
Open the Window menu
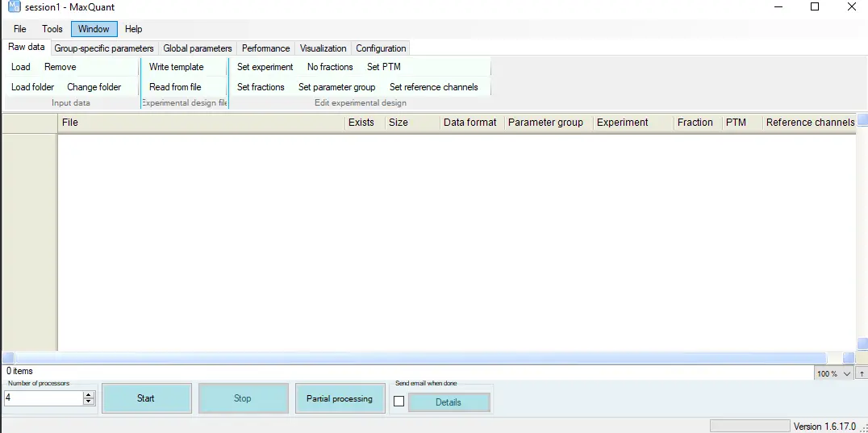pyautogui.click(x=94, y=29)
